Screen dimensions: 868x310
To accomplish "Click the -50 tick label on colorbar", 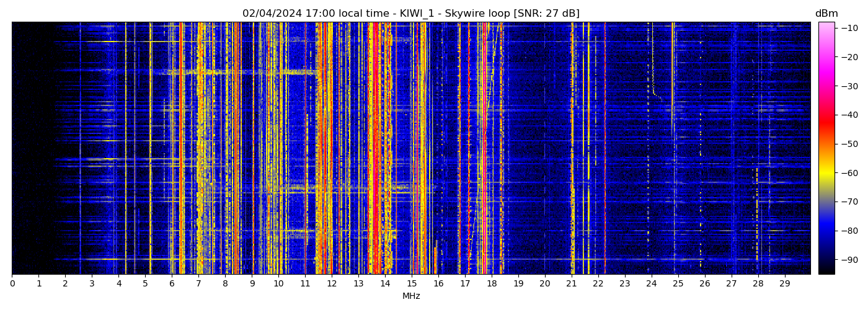I will [849, 144].
